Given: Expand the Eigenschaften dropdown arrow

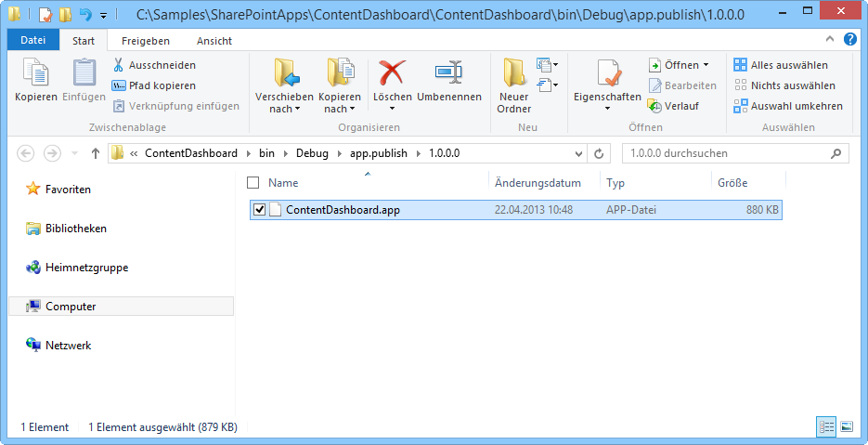Looking at the screenshot, I should pyautogui.click(x=607, y=108).
